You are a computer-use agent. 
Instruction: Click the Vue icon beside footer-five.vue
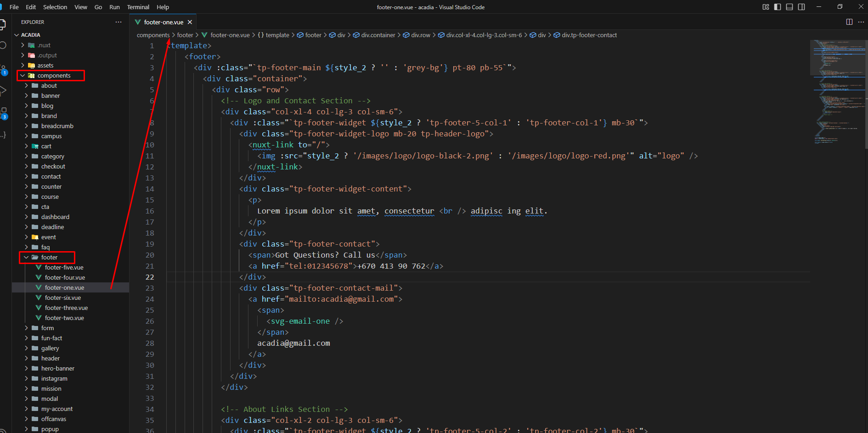coord(39,267)
